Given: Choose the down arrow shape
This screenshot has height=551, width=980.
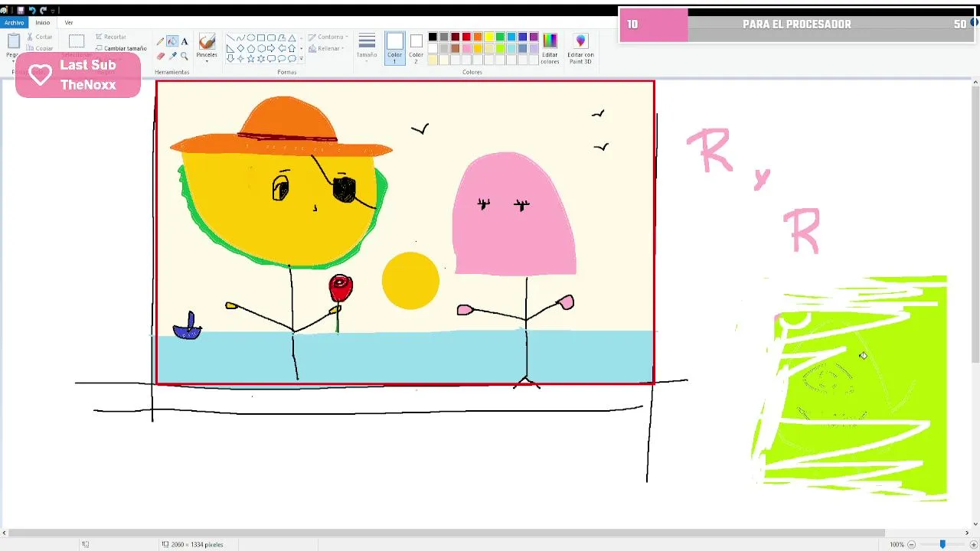Looking at the screenshot, I should pos(230,59).
